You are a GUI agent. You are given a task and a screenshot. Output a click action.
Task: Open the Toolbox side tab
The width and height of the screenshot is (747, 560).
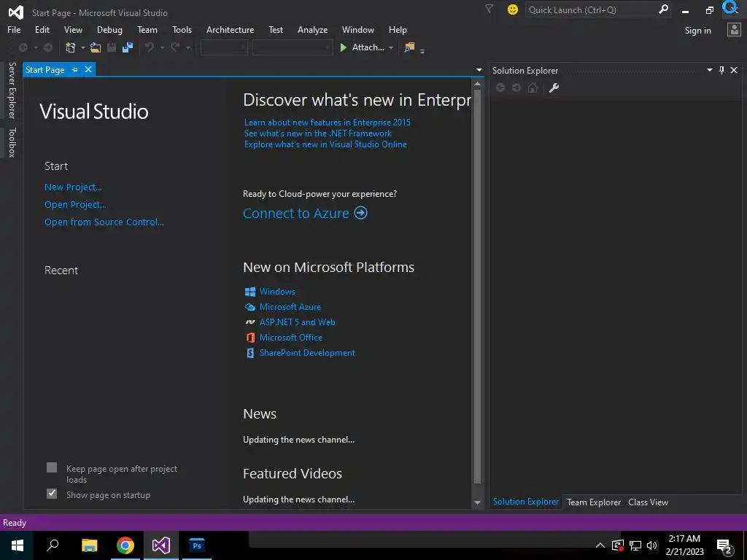[12, 142]
